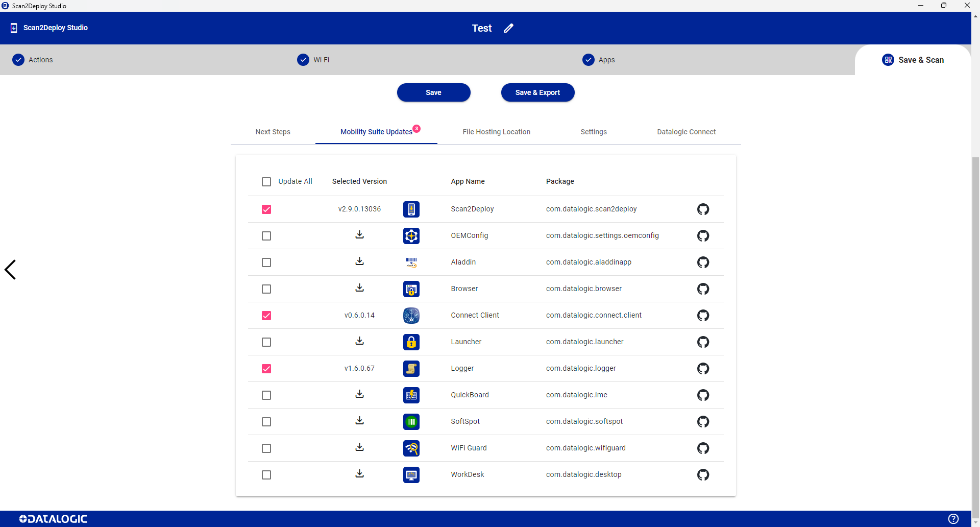The image size is (980, 527).
Task: Open the File Hosting Location tab
Action: point(497,132)
